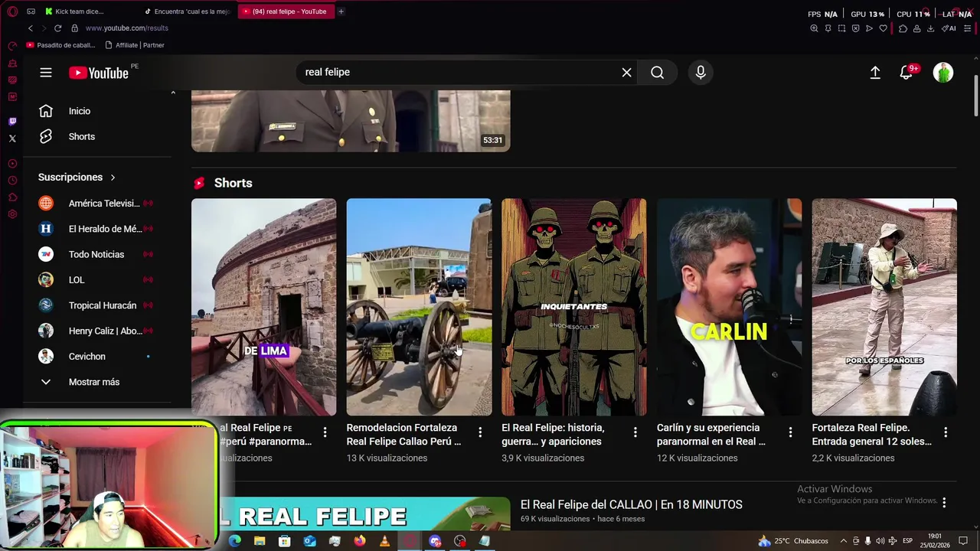Open title 'El Real Felipe del CALLAO | En 18 MINUTOS'

coord(632,504)
